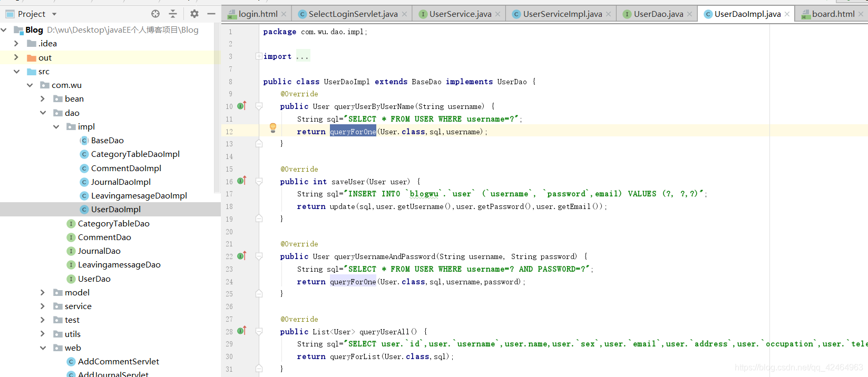Open the Project view dropdown

(54, 14)
